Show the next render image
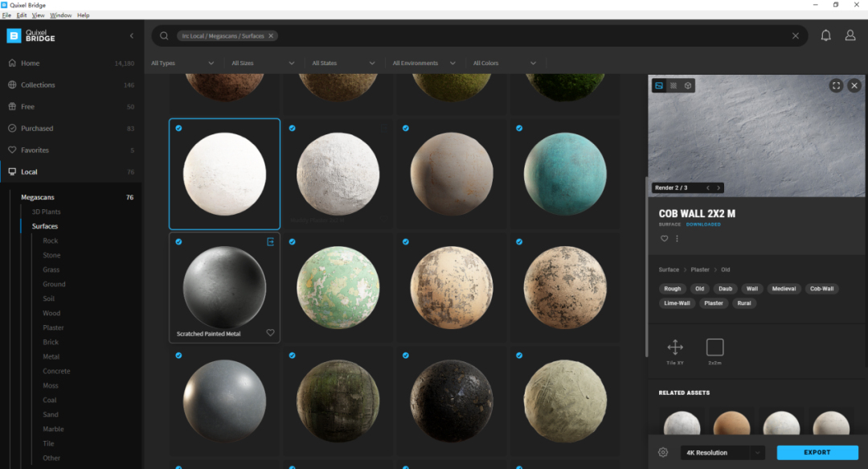 tap(719, 188)
